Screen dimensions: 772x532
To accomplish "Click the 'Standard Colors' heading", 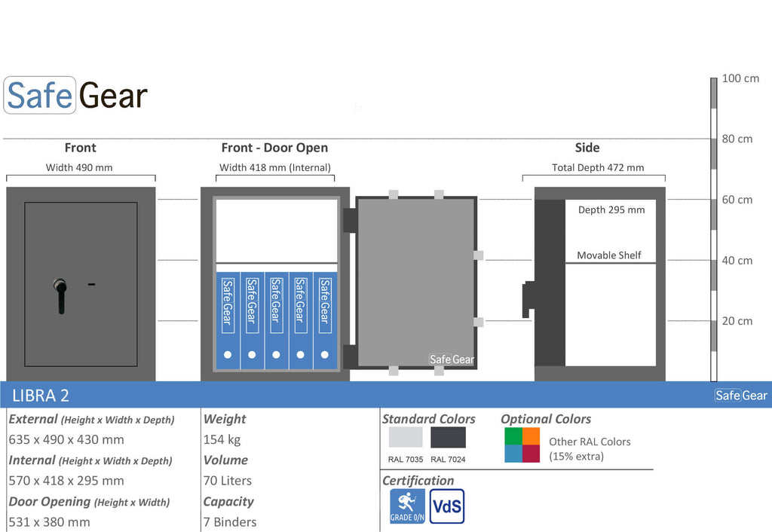I will tap(428, 419).
